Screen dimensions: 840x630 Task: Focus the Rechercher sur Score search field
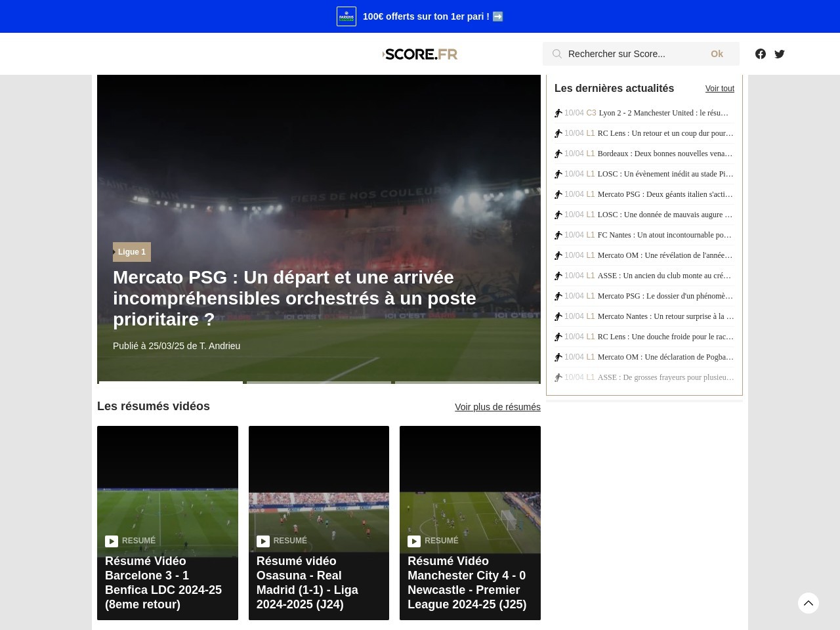pyautogui.click(x=633, y=54)
